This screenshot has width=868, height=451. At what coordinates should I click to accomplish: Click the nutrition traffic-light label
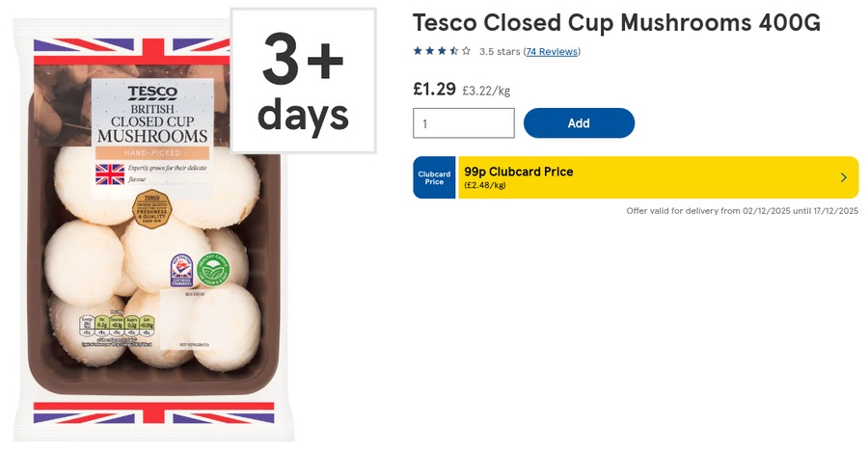pos(112,328)
